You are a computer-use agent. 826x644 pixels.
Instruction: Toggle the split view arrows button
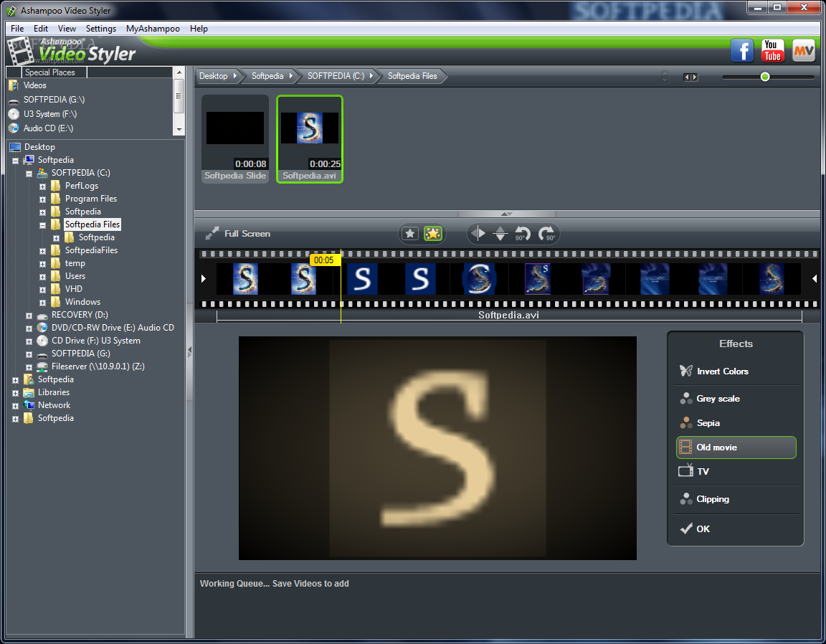pos(690,77)
